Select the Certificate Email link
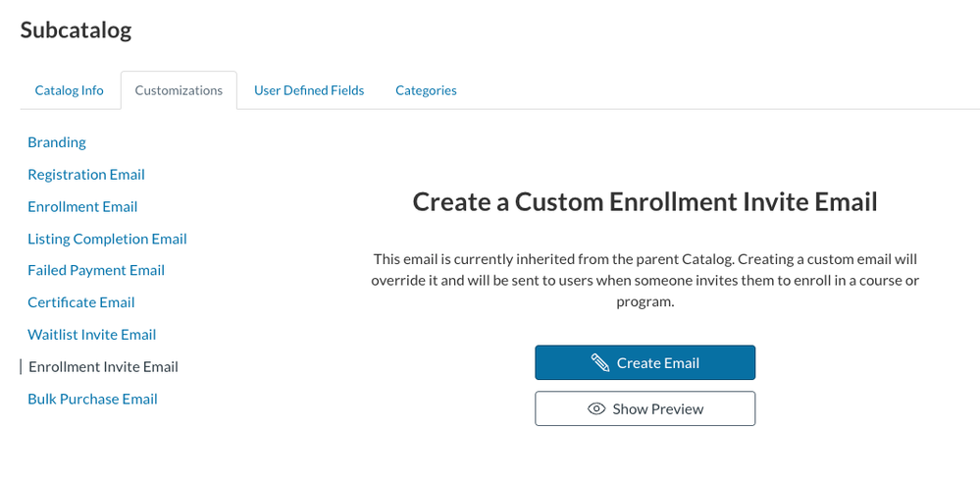The image size is (980, 485). pyautogui.click(x=81, y=302)
